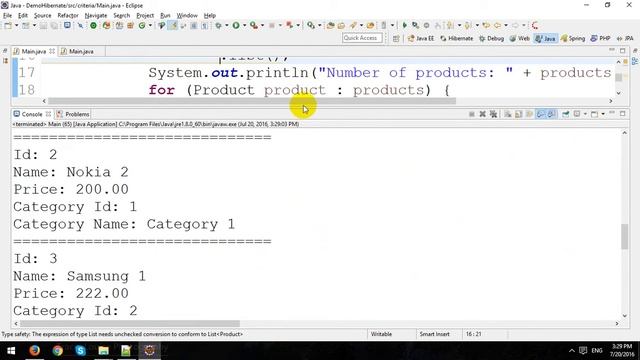The width and height of the screenshot is (640, 360).
Task: Open Firefox from the taskbar
Action: pos(34,350)
